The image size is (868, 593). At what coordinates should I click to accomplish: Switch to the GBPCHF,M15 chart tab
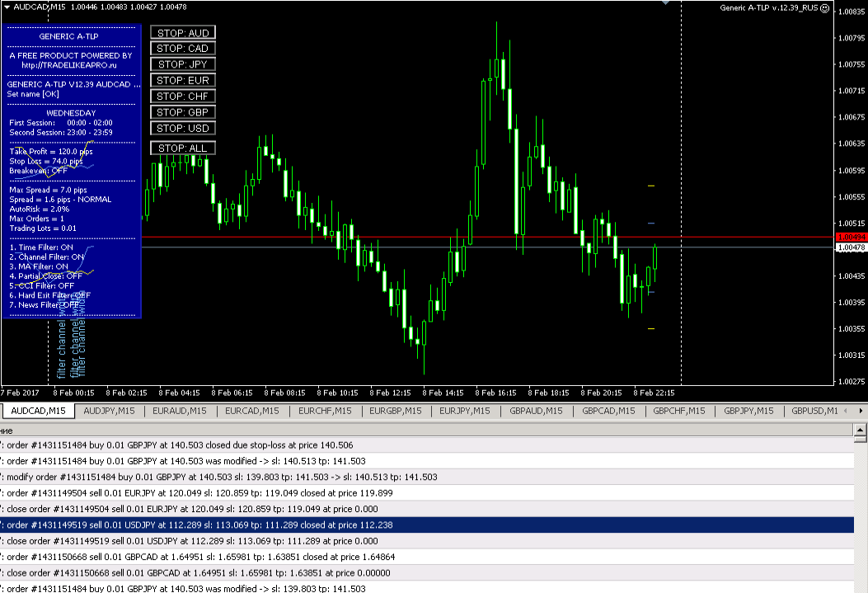pyautogui.click(x=679, y=411)
